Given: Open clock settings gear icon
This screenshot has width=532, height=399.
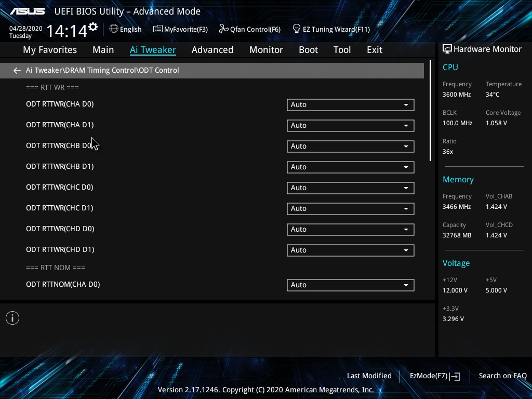Looking at the screenshot, I should pos(93,27).
